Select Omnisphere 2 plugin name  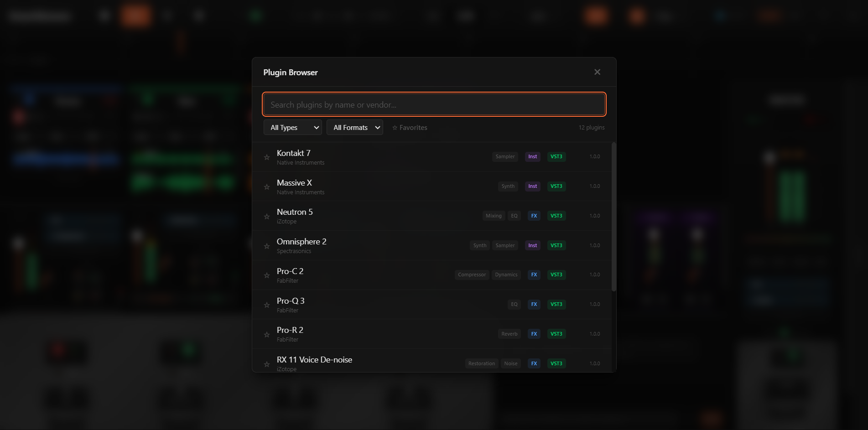(301, 242)
